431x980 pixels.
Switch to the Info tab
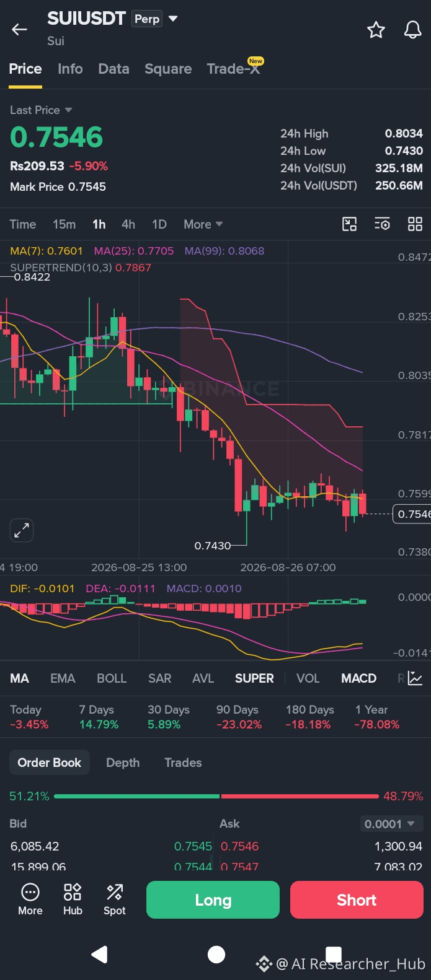70,69
